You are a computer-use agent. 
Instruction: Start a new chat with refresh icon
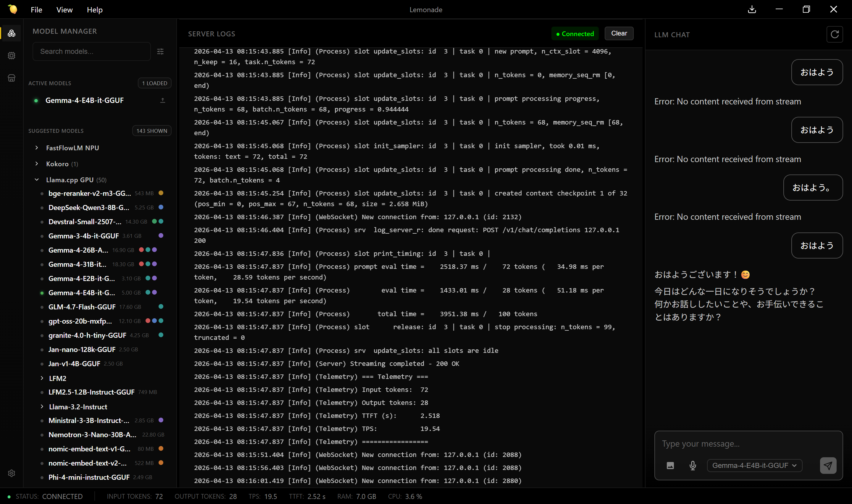[x=834, y=34]
